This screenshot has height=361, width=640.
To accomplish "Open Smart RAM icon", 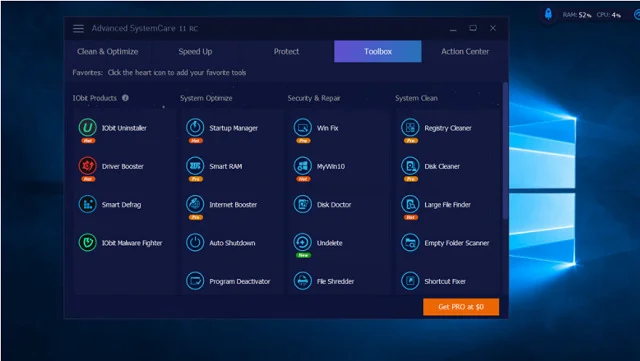I will click(195, 166).
